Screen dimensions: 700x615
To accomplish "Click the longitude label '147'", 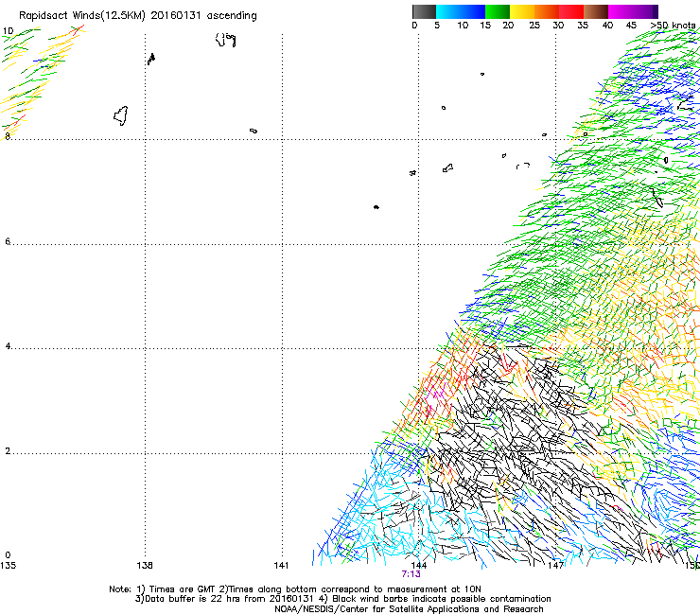I will point(556,566).
